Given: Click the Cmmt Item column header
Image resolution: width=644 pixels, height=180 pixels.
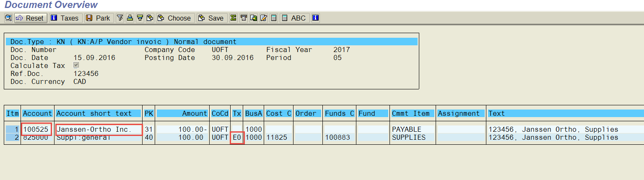Looking at the screenshot, I should pos(413,113).
